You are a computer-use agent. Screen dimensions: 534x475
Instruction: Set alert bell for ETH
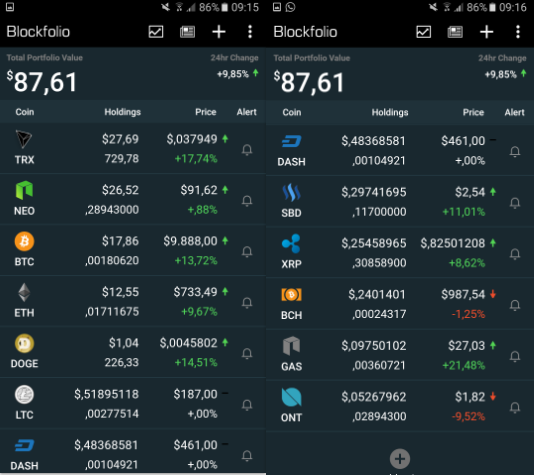coord(247,302)
